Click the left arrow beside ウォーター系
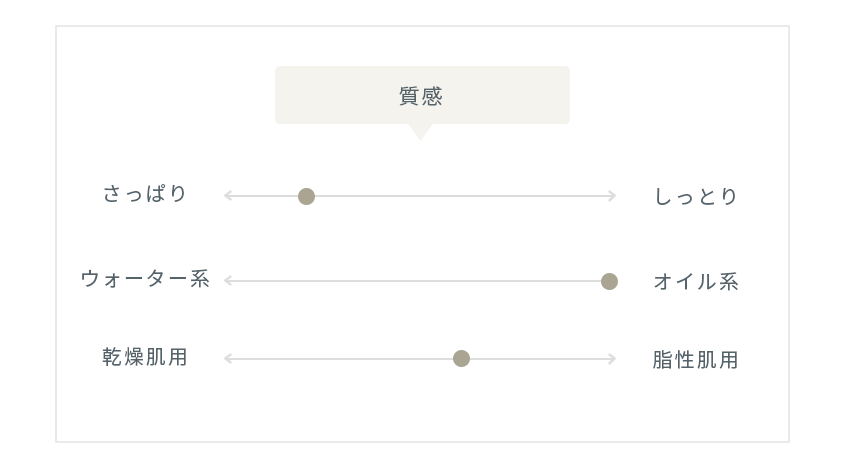This screenshot has height=468, width=846. pos(228,281)
